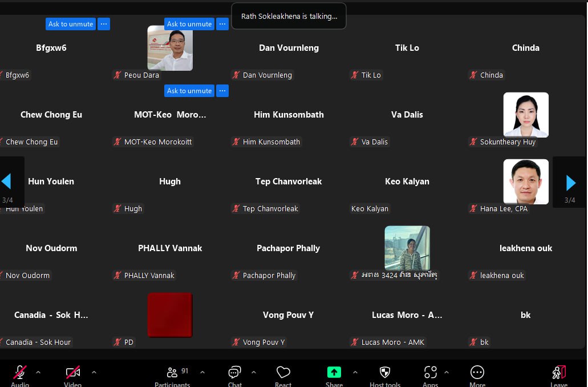
Task: Click muted mic icon beside PHALLY Vannak
Action: pos(117,276)
